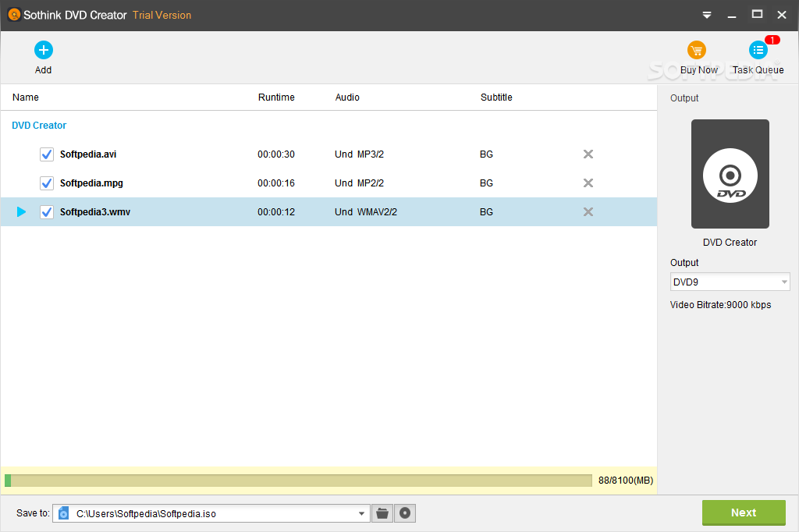The image size is (799, 532).
Task: Uncheck the Softpedia3.wmv checkbox
Action: 47,212
